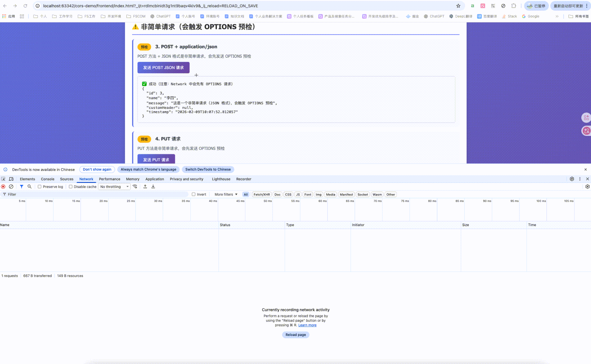Open the DevTools three-dot menu
Image resolution: width=591 pixels, height=364 pixels.
(580, 179)
